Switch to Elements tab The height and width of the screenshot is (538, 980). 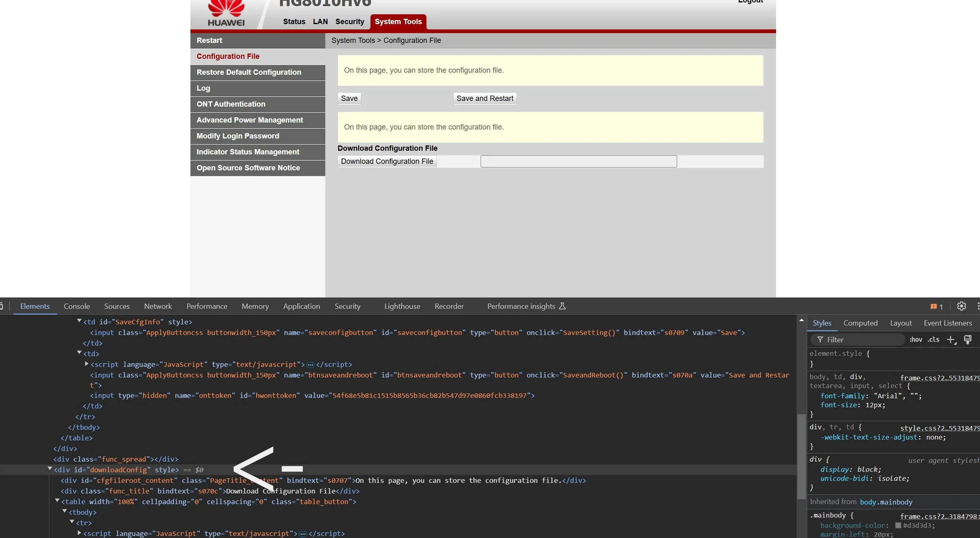pyautogui.click(x=35, y=306)
